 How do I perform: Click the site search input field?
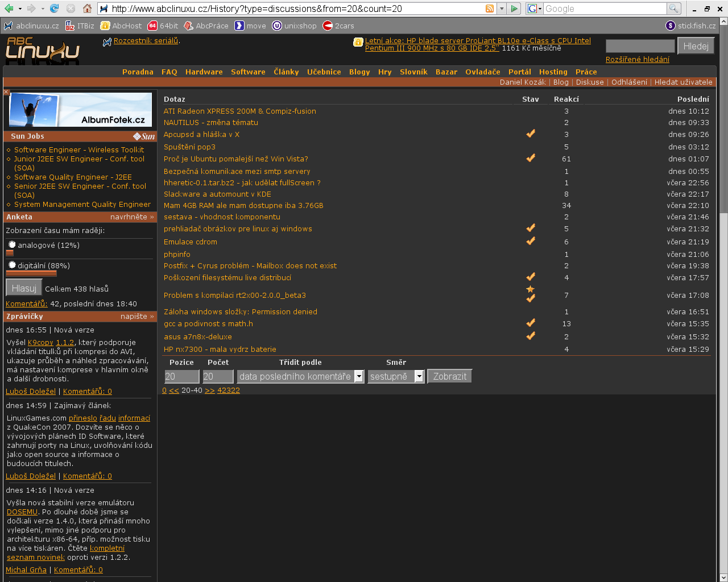[640, 46]
